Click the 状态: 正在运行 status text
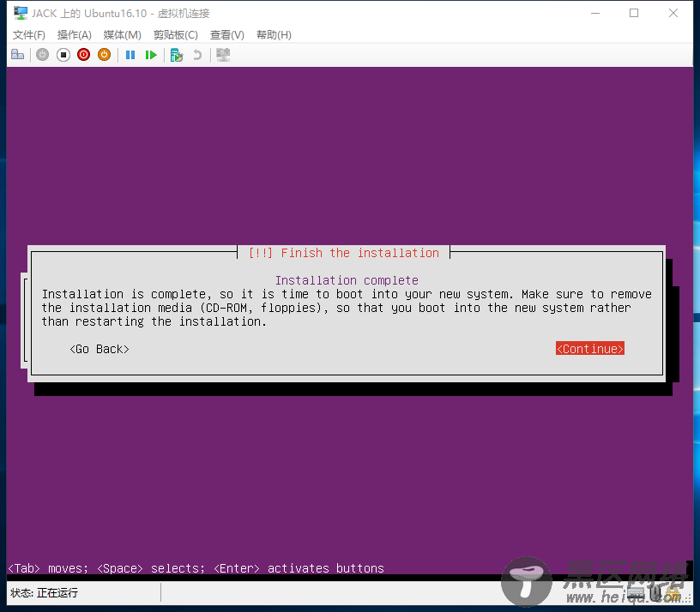Viewport: 700px width, 612px height. pos(45,593)
